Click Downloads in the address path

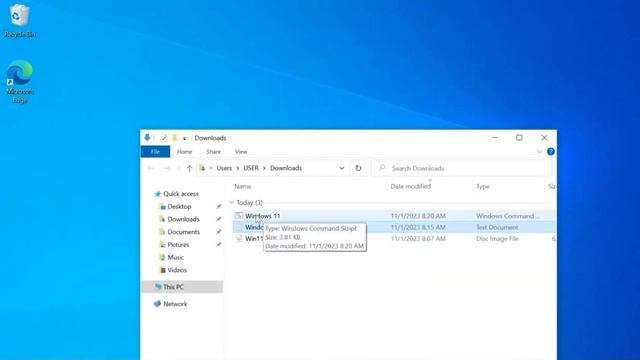click(286, 168)
